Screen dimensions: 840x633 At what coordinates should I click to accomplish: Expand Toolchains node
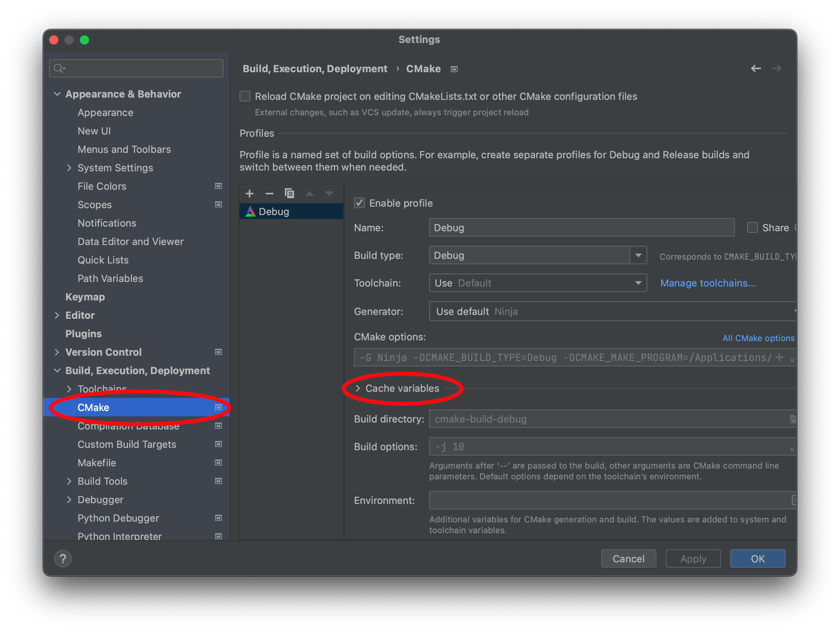click(x=69, y=389)
